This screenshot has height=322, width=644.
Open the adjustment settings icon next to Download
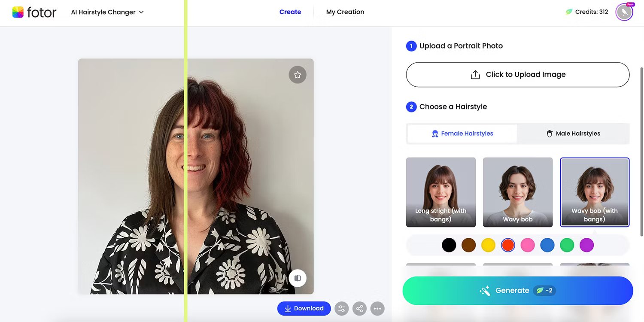pos(341,308)
